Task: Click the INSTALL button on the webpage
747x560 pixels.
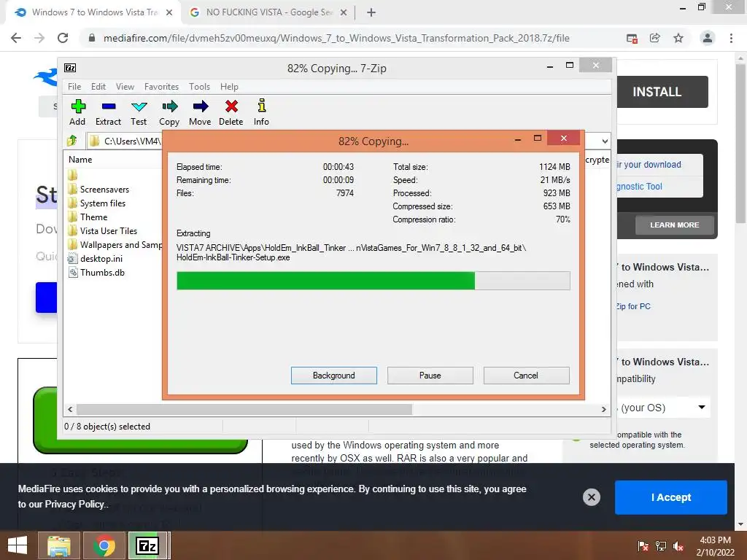Action: coord(662,92)
